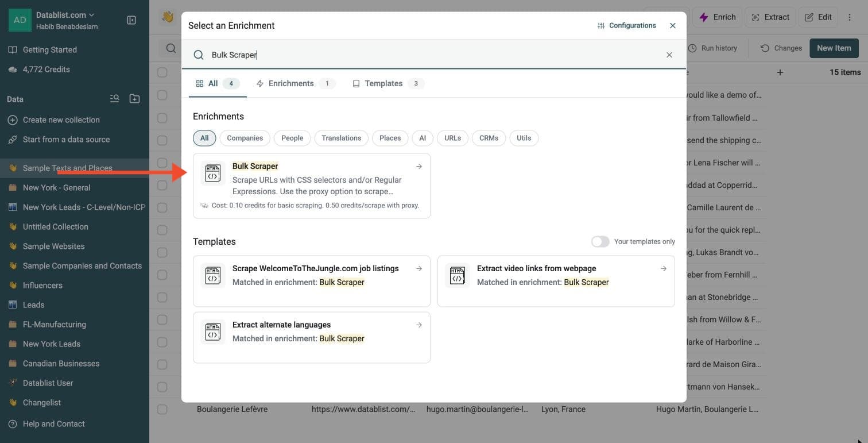This screenshot has height=443, width=868.
Task: Click the Help and Contact icon
Action: (x=13, y=424)
